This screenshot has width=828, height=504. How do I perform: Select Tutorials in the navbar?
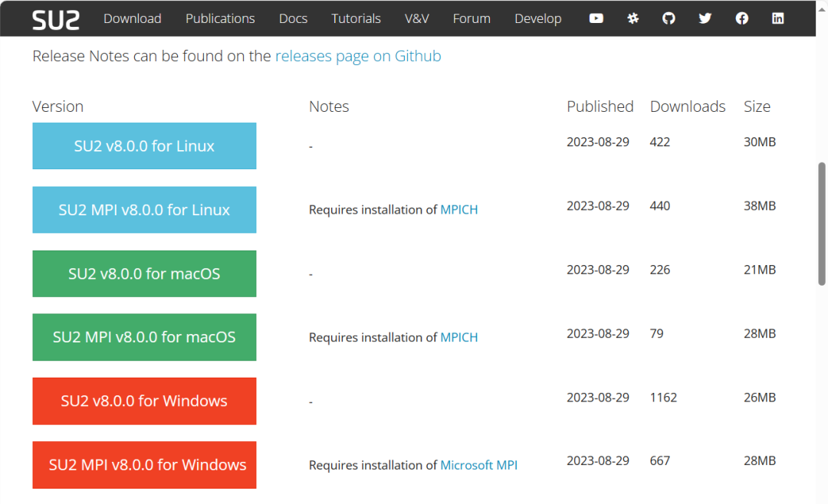[356, 18]
